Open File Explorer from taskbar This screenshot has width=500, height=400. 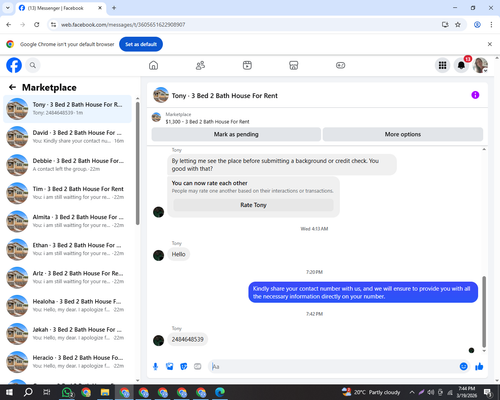105,392
